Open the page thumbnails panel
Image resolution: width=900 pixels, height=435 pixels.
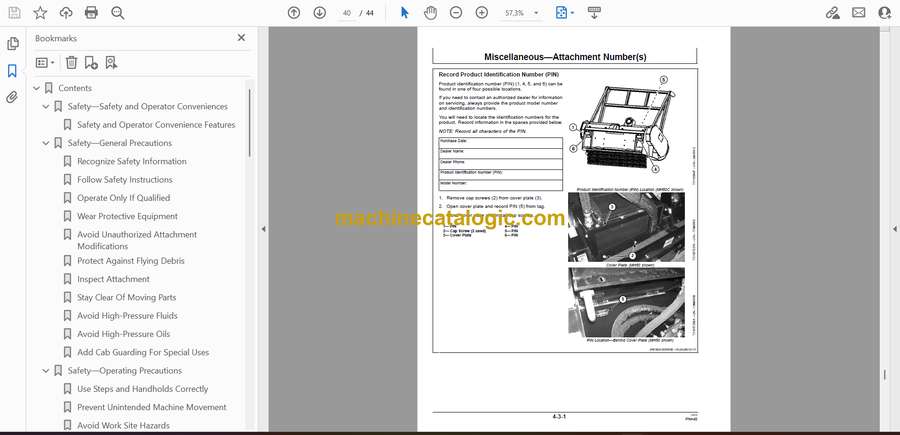[x=12, y=44]
